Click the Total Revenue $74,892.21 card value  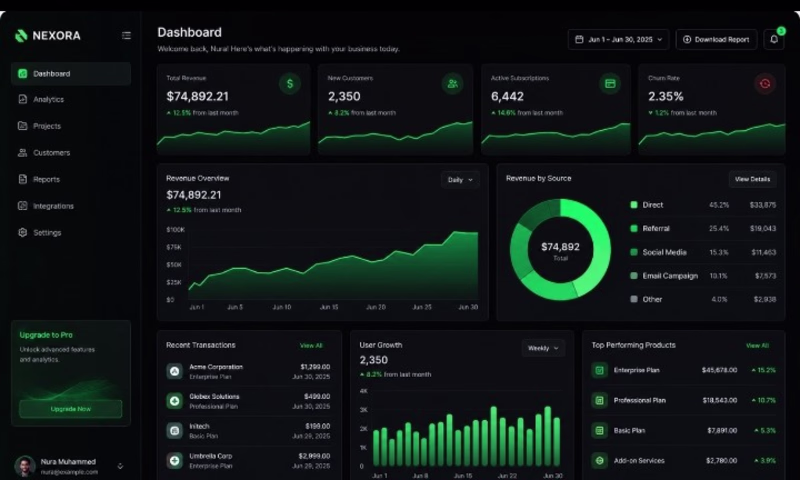point(197,96)
